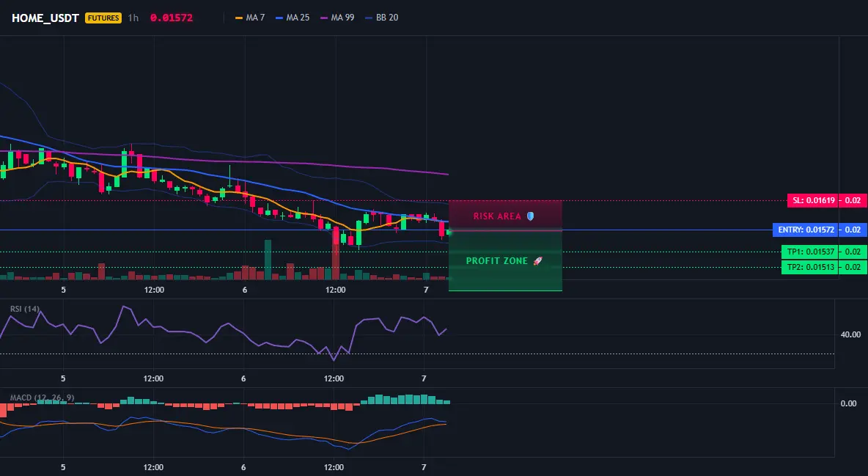Click date marker 6 on price chart axis

(245, 290)
